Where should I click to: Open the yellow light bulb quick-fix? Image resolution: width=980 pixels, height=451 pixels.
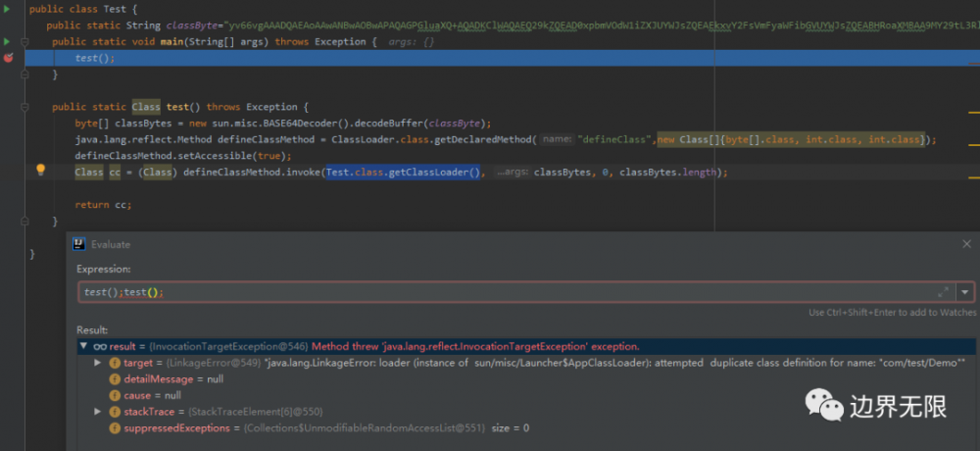[40, 170]
